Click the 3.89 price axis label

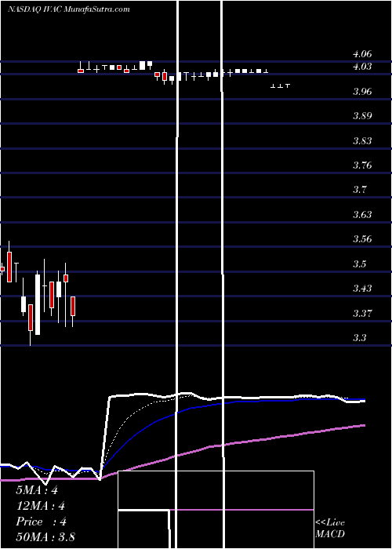pos(362,116)
